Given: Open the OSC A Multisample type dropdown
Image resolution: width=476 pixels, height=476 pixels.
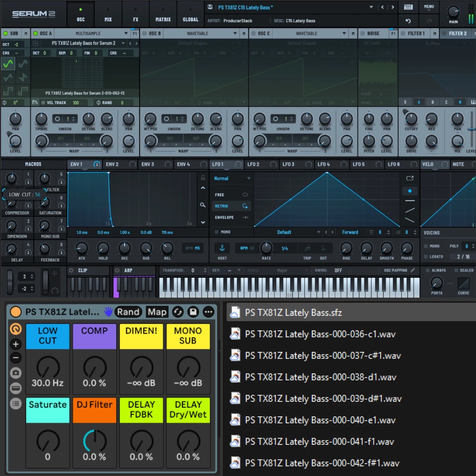Looking at the screenshot, I should tap(126, 33).
